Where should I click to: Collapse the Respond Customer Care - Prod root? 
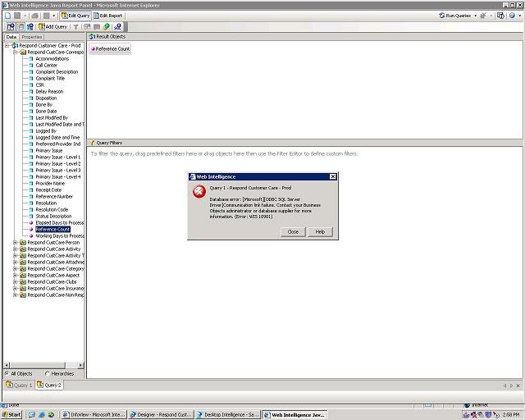click(x=7, y=46)
